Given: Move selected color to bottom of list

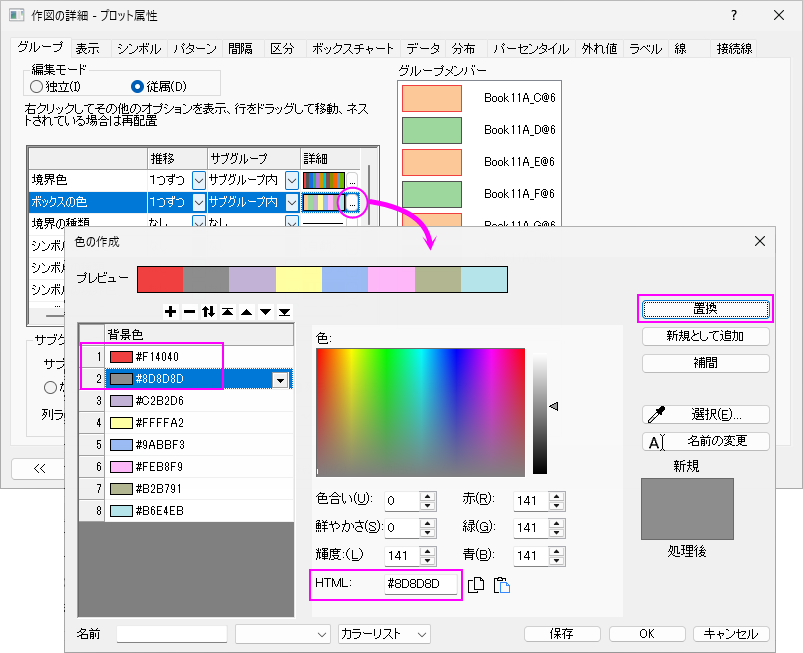Looking at the screenshot, I should point(285,311).
